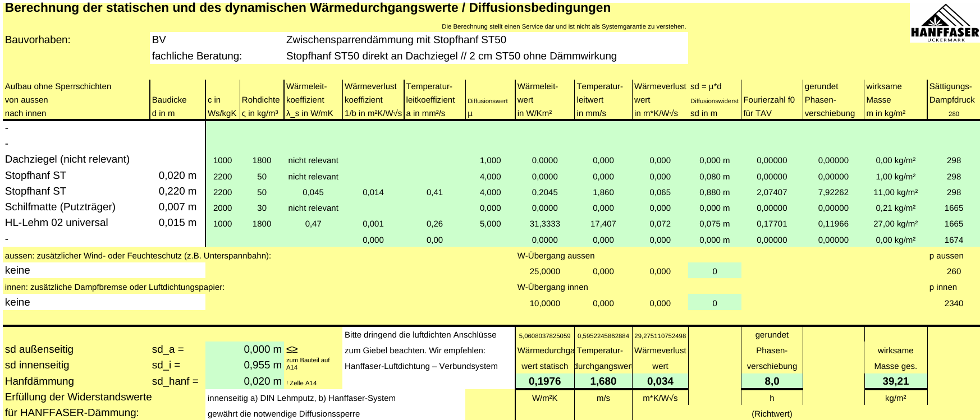980x420 pixels.
Task: Click the value '29,275110752498'
Action: tap(660, 336)
